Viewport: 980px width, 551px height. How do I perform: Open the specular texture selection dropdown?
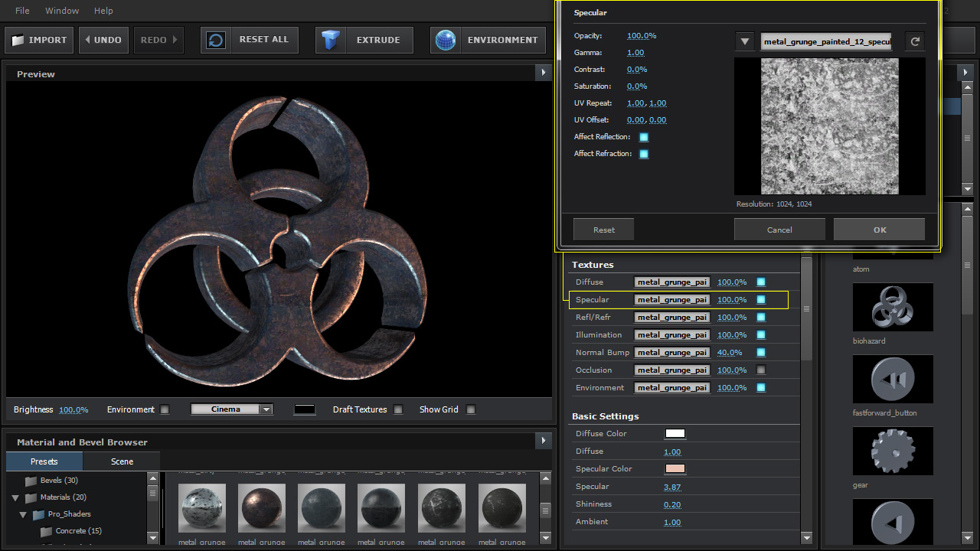click(x=743, y=41)
